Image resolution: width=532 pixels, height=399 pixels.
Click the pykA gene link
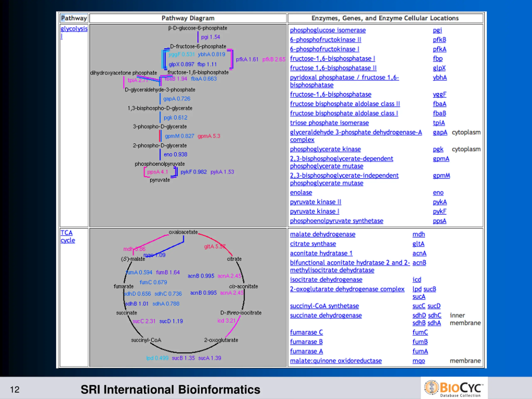click(440, 202)
